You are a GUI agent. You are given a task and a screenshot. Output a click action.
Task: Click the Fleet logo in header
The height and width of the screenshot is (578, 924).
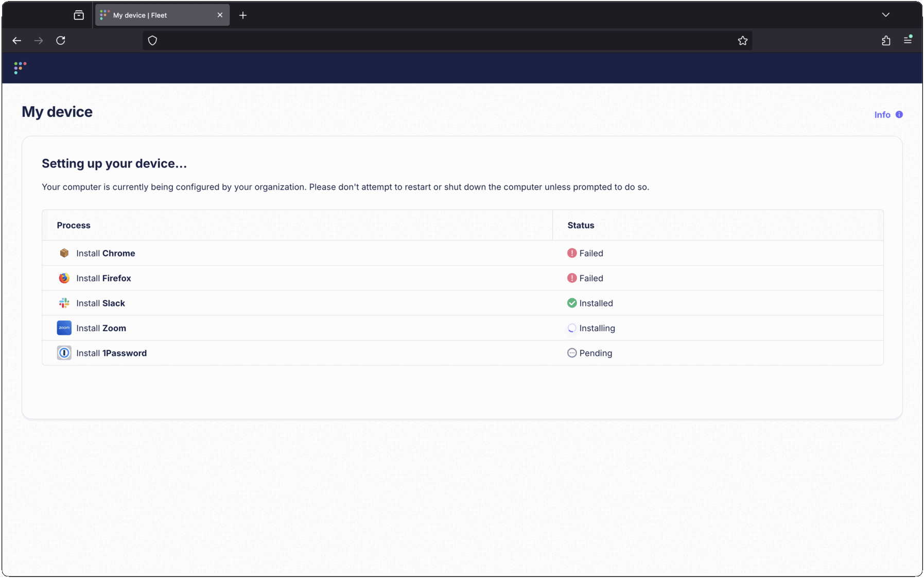tap(20, 68)
